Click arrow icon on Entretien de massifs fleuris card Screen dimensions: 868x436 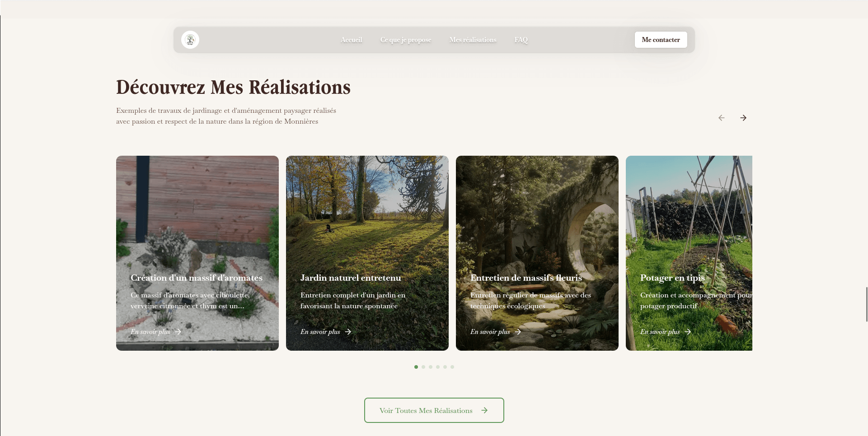[x=518, y=332]
